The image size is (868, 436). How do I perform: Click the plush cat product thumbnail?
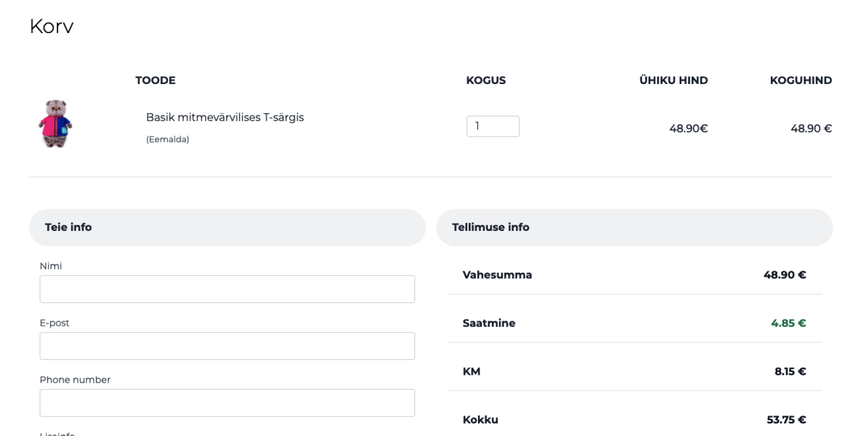tap(55, 124)
